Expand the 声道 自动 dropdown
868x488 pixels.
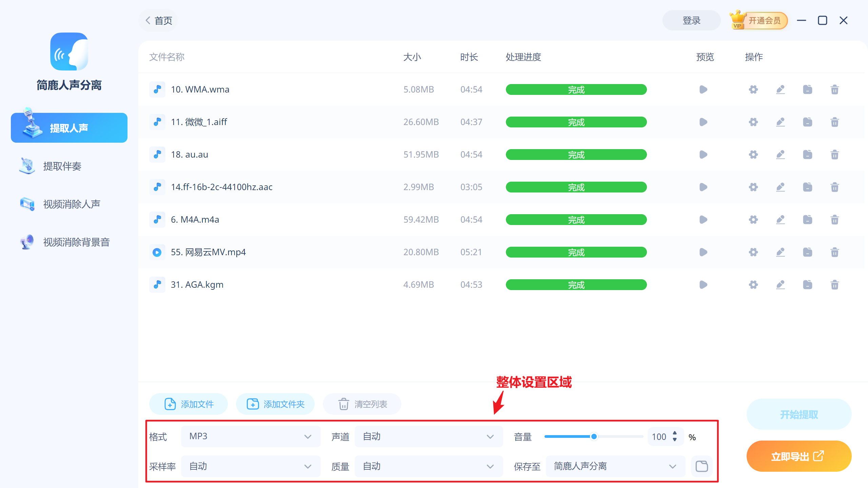tap(428, 436)
